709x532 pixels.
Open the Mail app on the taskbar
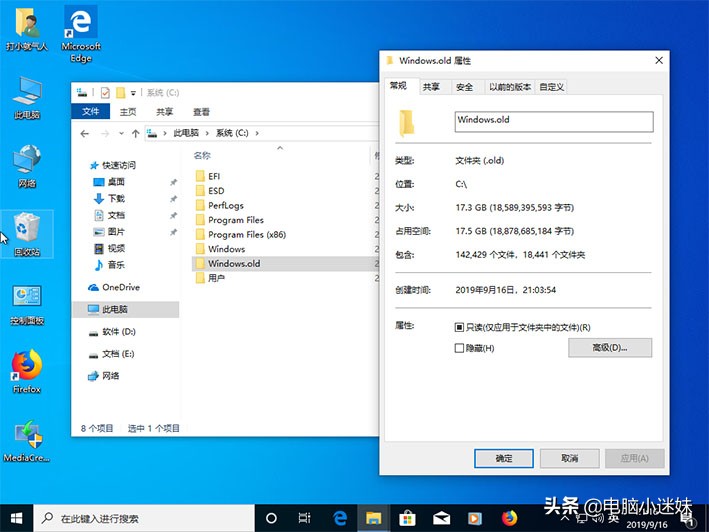[x=441, y=518]
